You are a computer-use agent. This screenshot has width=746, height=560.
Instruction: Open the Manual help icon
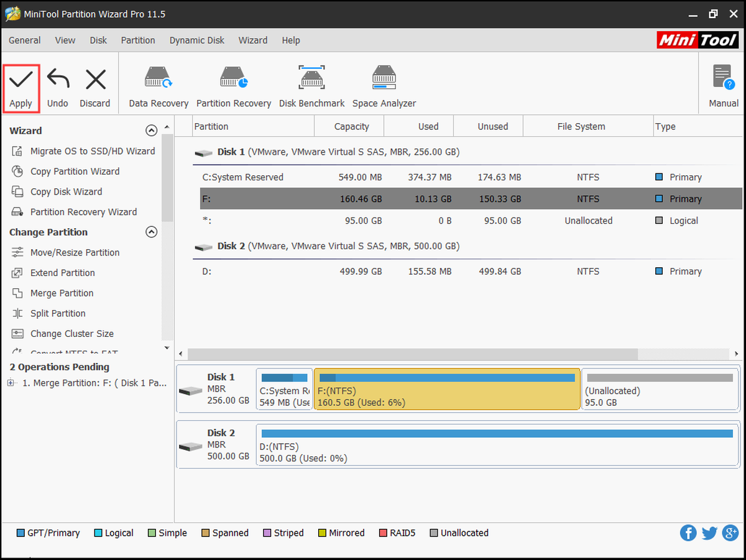pyautogui.click(x=724, y=87)
